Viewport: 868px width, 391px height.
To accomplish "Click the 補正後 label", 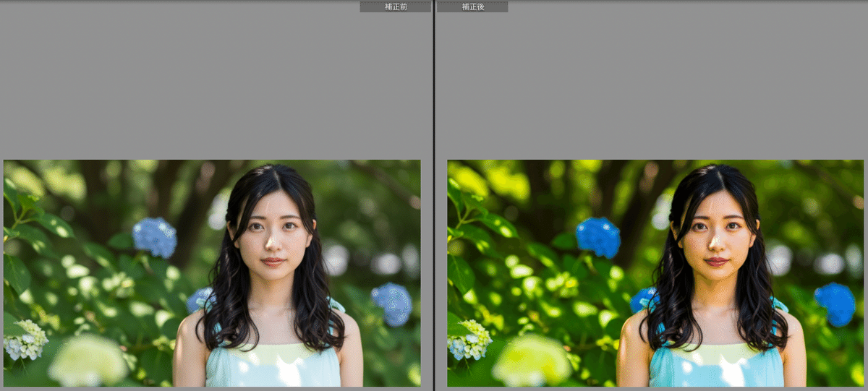I will pyautogui.click(x=472, y=7).
